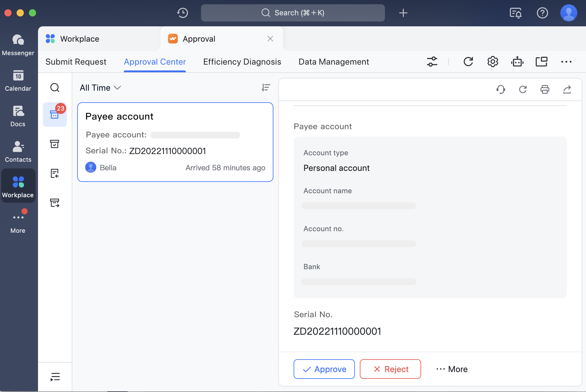Image resolution: width=586 pixels, height=392 pixels.
Task: Open the approval filter settings icon
Action: (x=432, y=61)
